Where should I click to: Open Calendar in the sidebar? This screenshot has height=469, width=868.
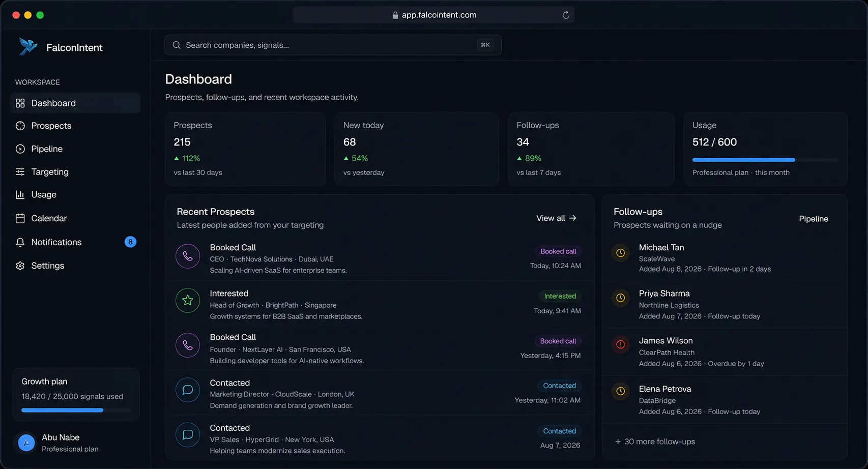(x=75, y=218)
